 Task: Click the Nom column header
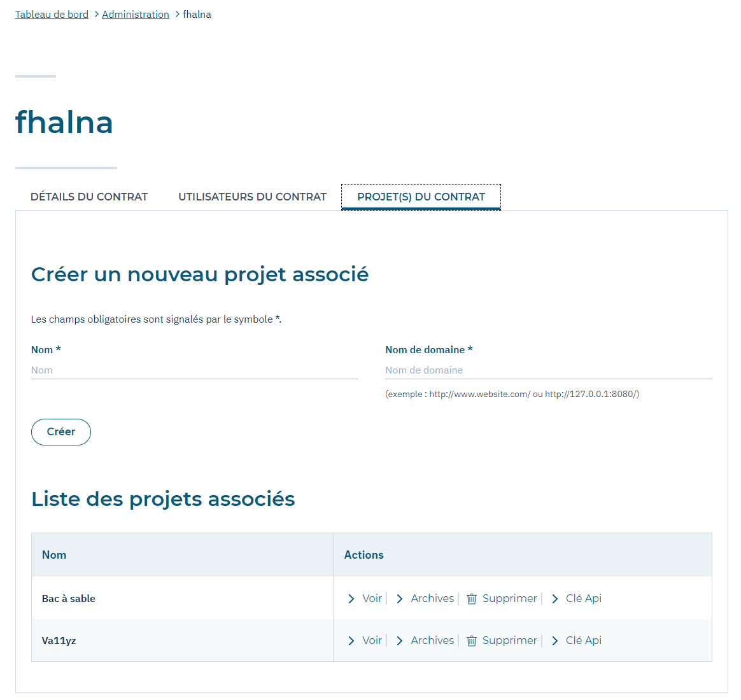coord(183,555)
